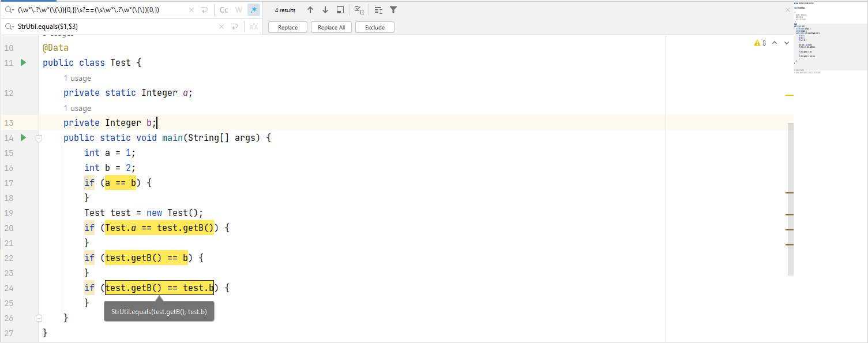Click the Exclude button
Screen dimensions: 868x343
[374, 27]
